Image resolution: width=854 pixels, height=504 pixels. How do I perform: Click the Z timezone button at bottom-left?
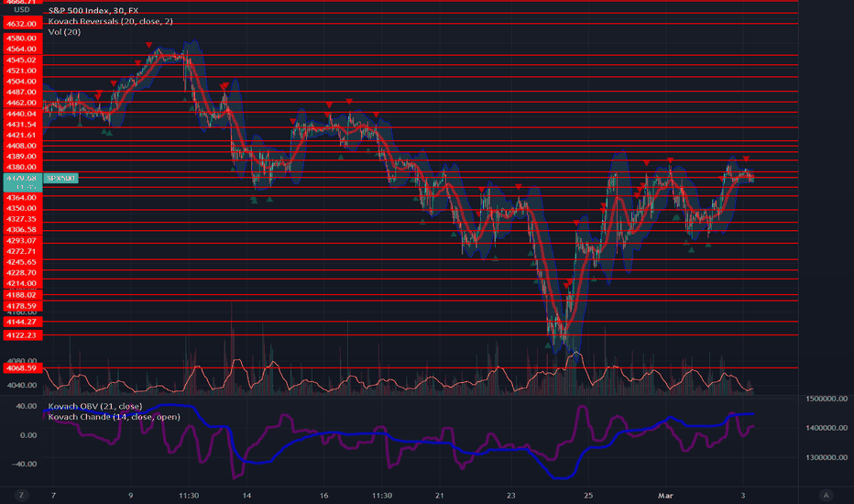click(x=21, y=495)
